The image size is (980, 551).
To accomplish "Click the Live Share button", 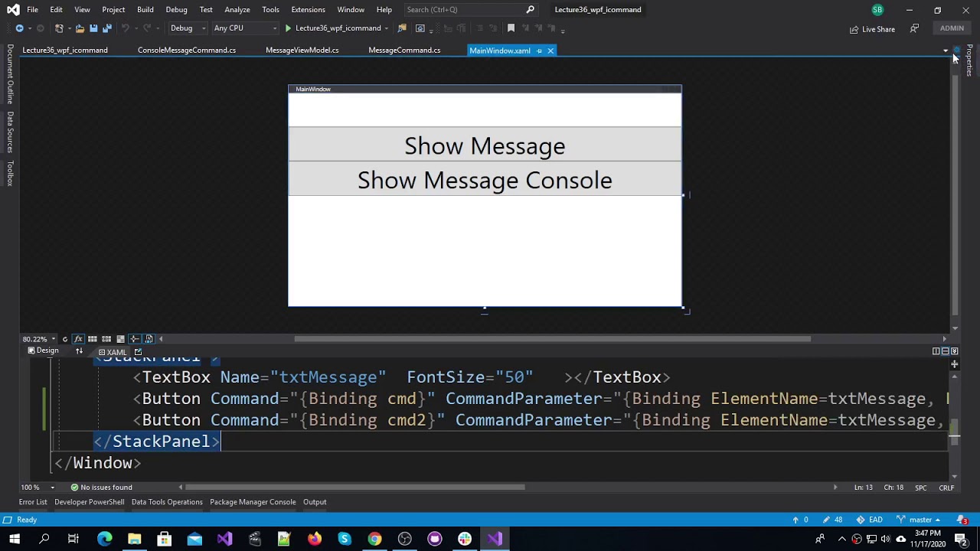I will (x=872, y=29).
